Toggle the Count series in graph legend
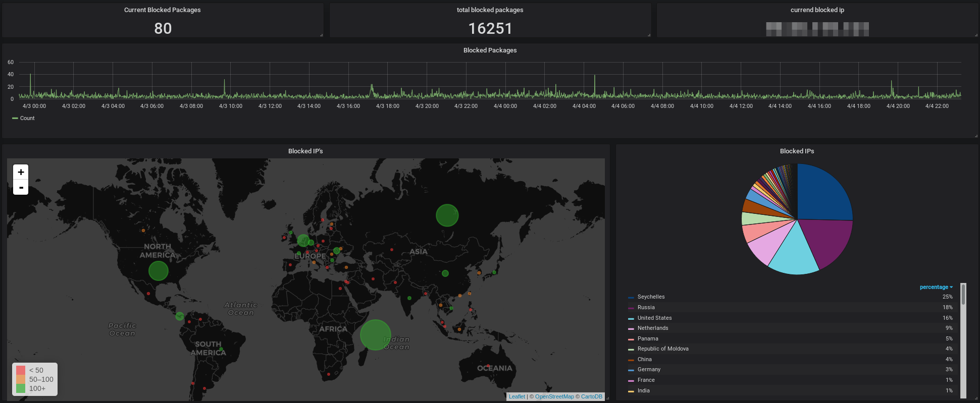This screenshot has width=980, height=403. (27, 119)
